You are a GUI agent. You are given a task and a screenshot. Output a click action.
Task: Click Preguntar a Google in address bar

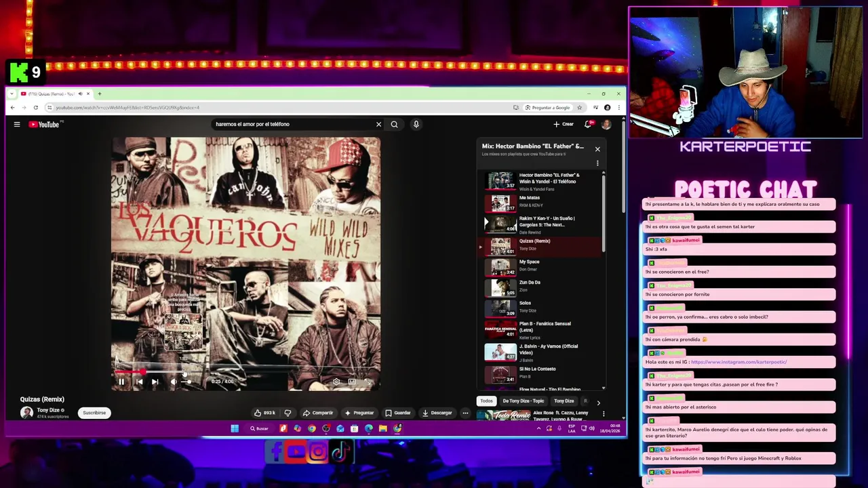(x=547, y=108)
